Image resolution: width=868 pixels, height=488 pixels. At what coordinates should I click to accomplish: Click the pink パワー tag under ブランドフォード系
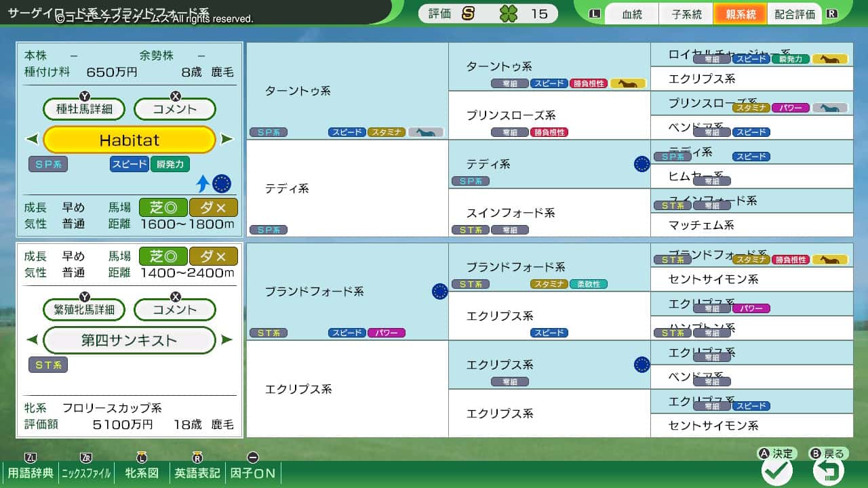(x=387, y=333)
